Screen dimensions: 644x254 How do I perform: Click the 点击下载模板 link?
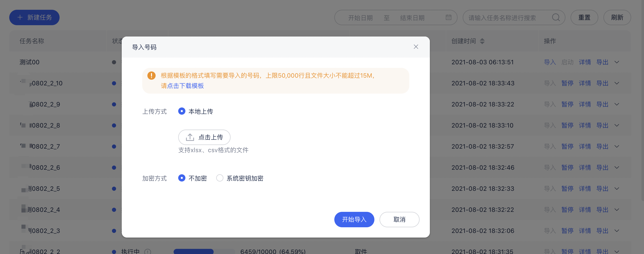(185, 86)
